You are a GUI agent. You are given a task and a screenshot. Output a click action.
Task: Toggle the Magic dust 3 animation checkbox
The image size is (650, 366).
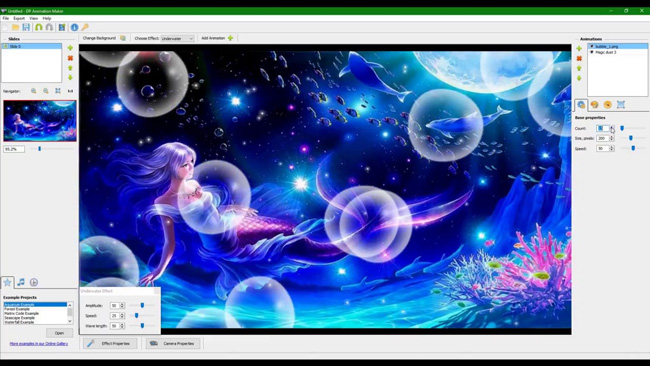click(x=592, y=52)
